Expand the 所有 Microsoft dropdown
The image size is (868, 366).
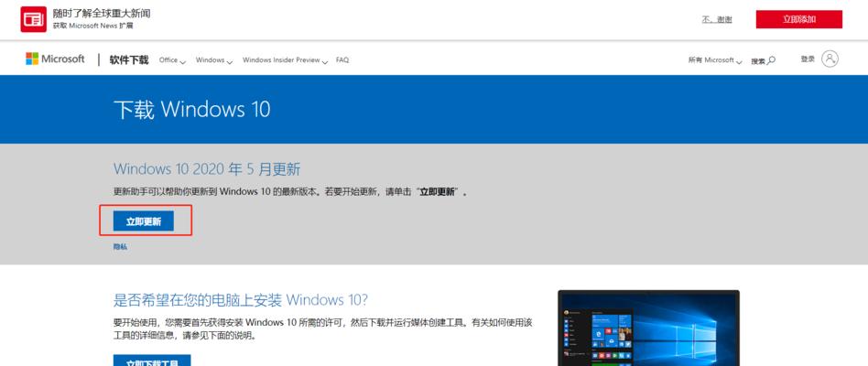715,60
